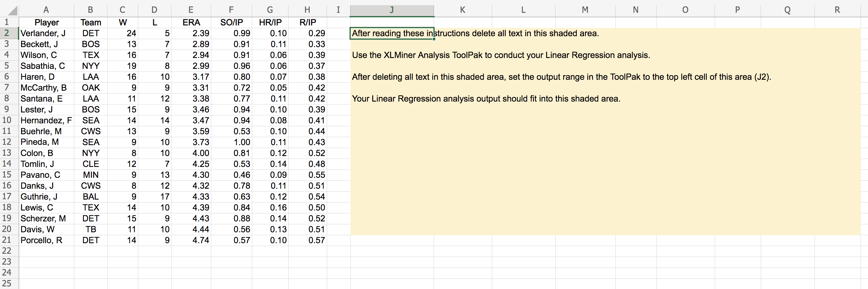Click Verlander's wins value 24
Screen dimensions: 868x289
point(123,33)
